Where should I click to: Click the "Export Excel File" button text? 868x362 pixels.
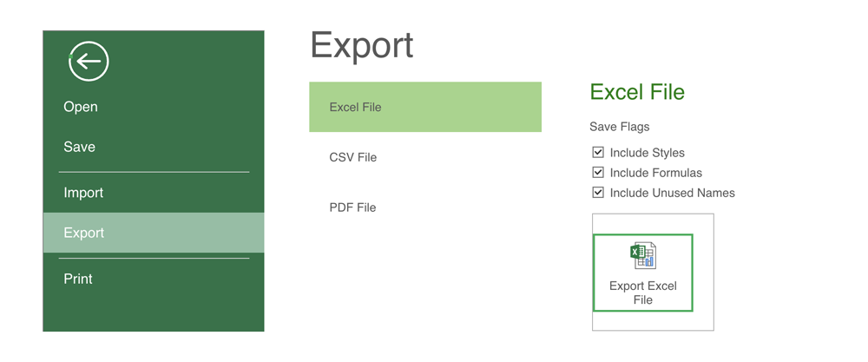(x=643, y=293)
